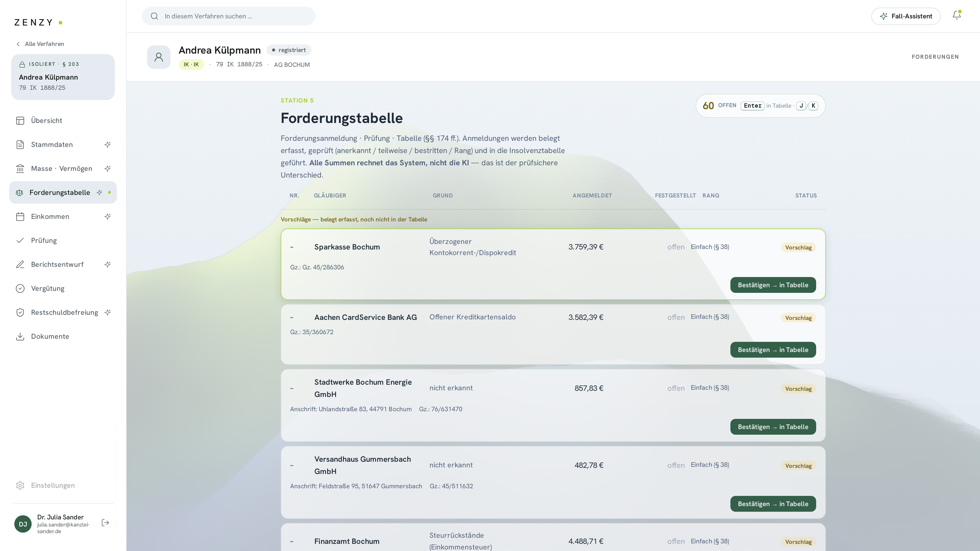The image size is (980, 551).
Task: Click the STATUS column header
Action: coord(806,195)
